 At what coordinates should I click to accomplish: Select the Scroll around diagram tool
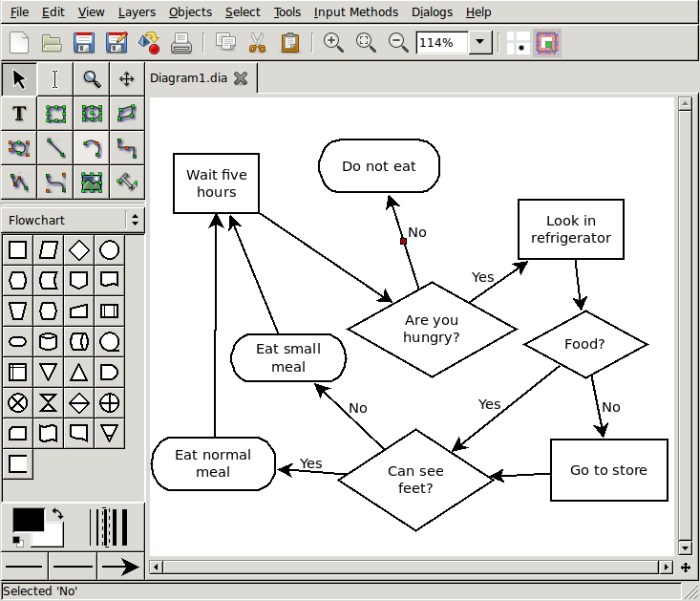(x=126, y=78)
